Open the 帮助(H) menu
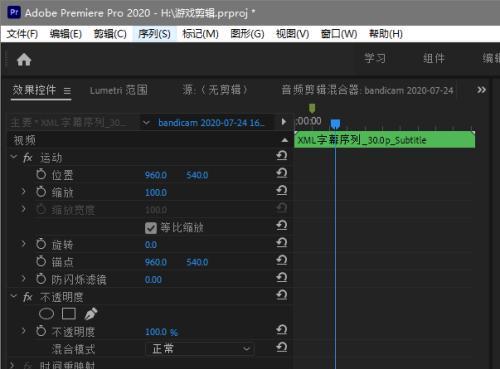This screenshot has width=500, height=369. point(386,34)
